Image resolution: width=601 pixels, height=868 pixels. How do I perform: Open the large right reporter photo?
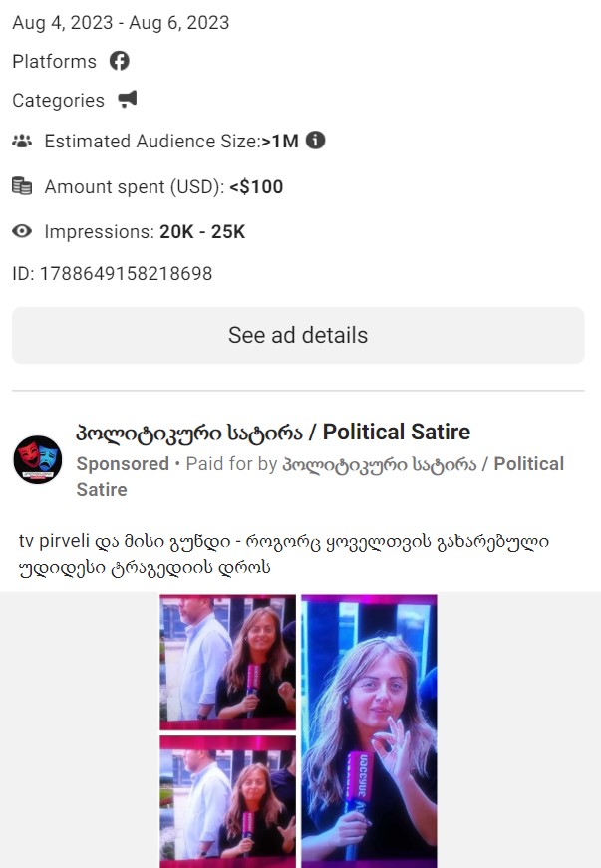(x=369, y=731)
